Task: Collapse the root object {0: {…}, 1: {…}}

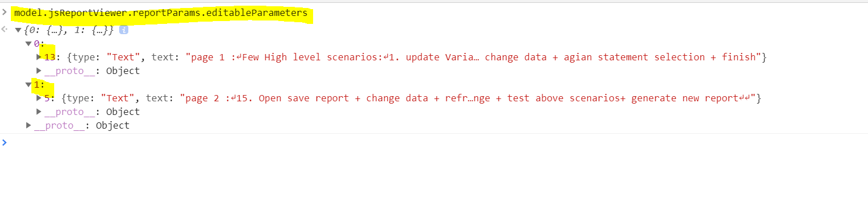Action: click(x=18, y=30)
